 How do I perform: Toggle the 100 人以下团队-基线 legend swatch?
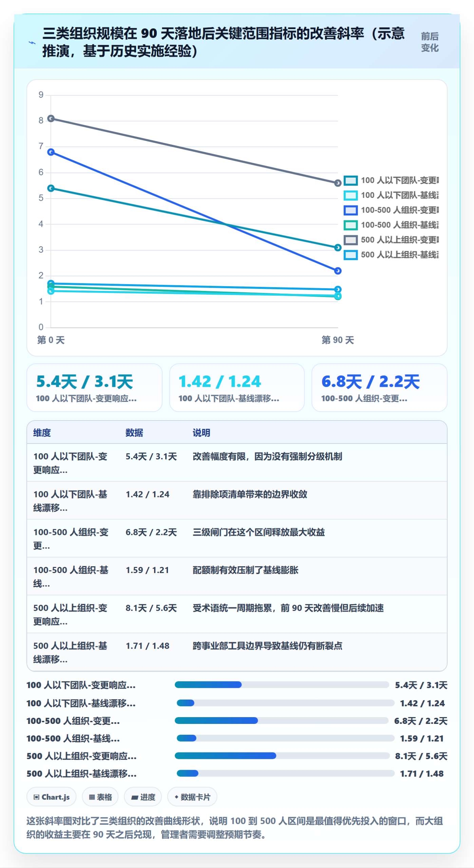(x=350, y=195)
